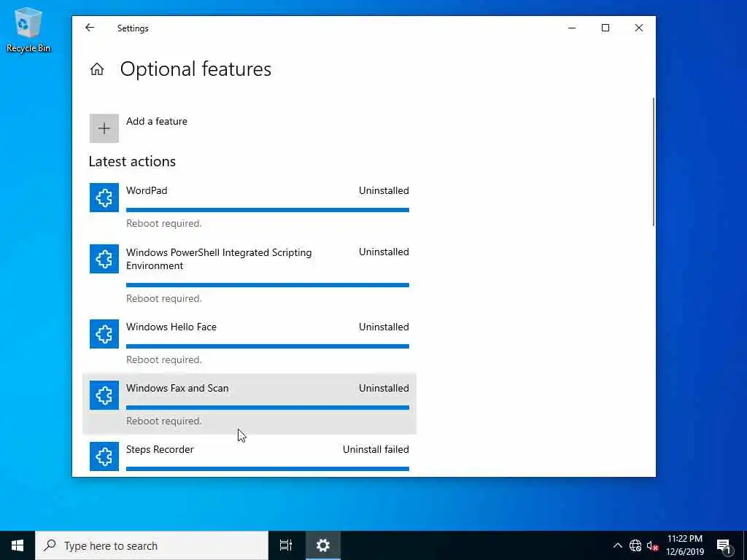Select the Windows Fax and Scan label

(x=177, y=388)
